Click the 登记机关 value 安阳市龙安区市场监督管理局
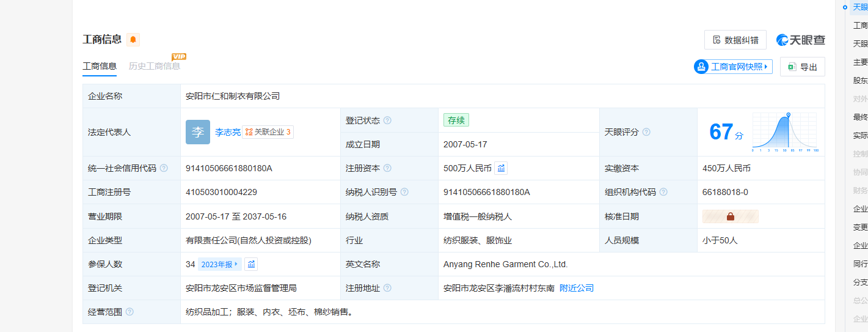 [241, 288]
